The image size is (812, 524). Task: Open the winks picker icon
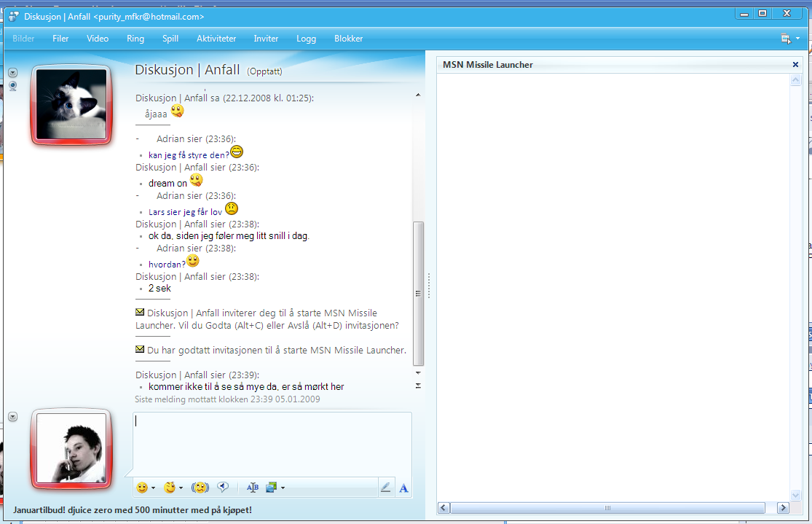[170, 488]
